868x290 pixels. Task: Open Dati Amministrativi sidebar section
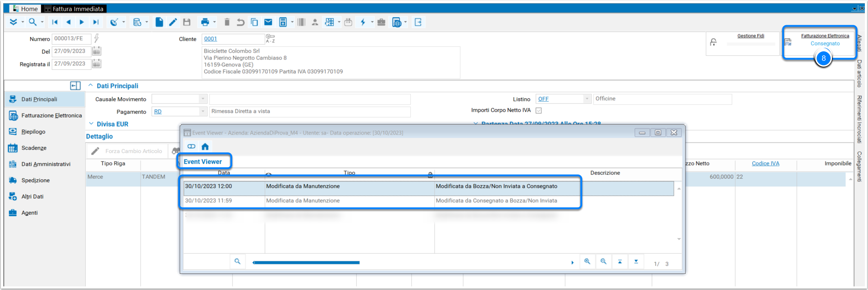(x=45, y=164)
